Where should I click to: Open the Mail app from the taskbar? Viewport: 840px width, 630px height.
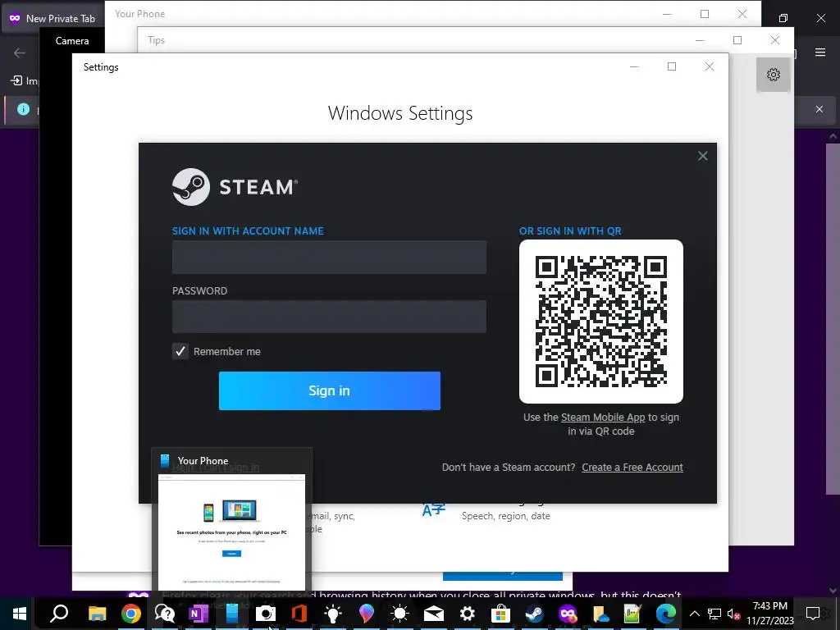(433, 614)
